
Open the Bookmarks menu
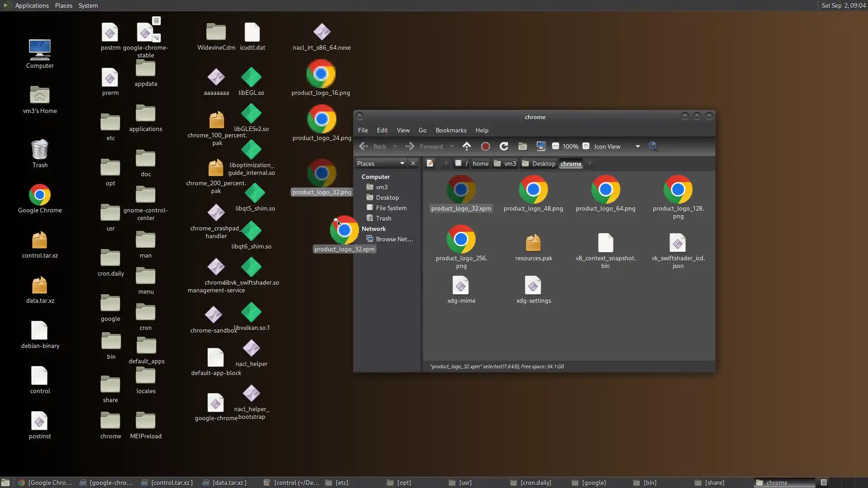(450, 130)
